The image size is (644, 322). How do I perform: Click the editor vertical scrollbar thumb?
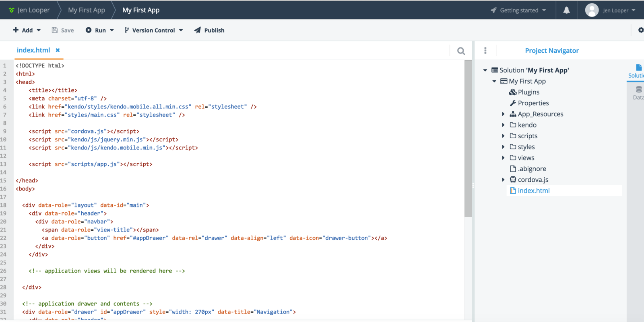point(468,139)
